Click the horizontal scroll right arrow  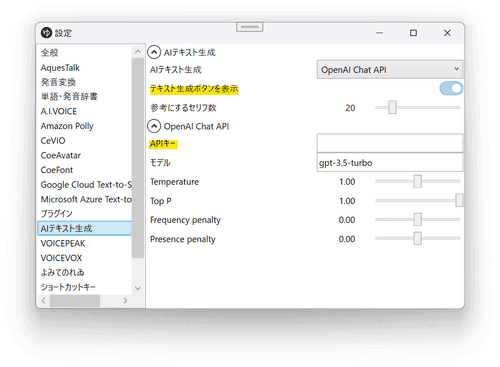(x=125, y=301)
